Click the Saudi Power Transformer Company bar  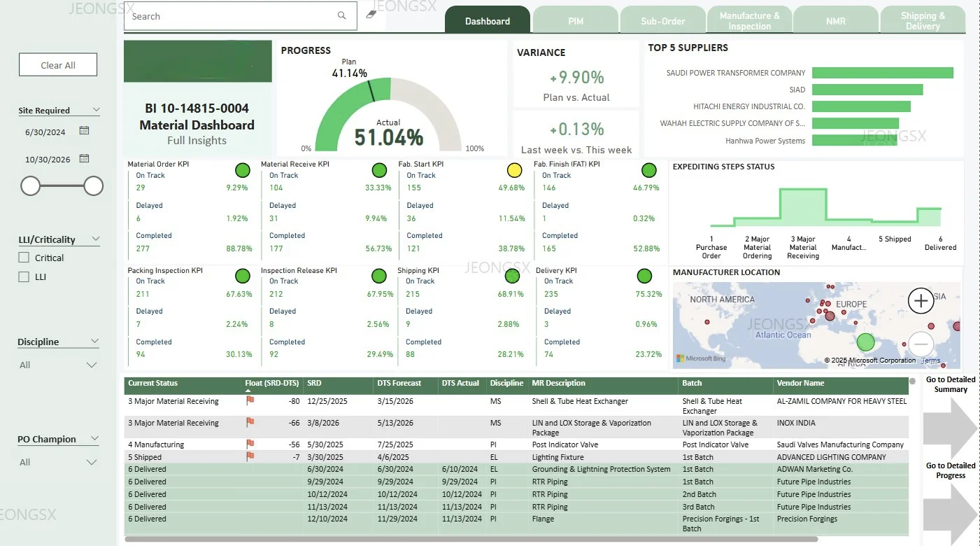(882, 73)
